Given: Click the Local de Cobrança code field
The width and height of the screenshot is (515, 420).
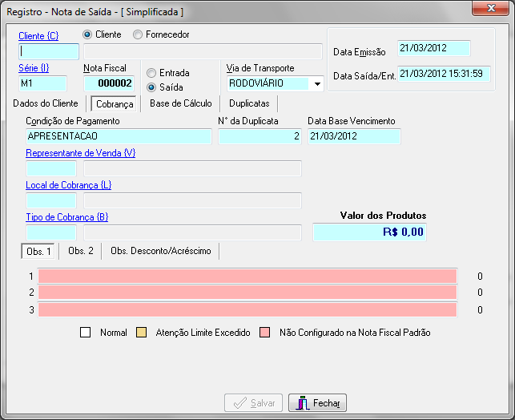Looking at the screenshot, I should coord(51,200).
